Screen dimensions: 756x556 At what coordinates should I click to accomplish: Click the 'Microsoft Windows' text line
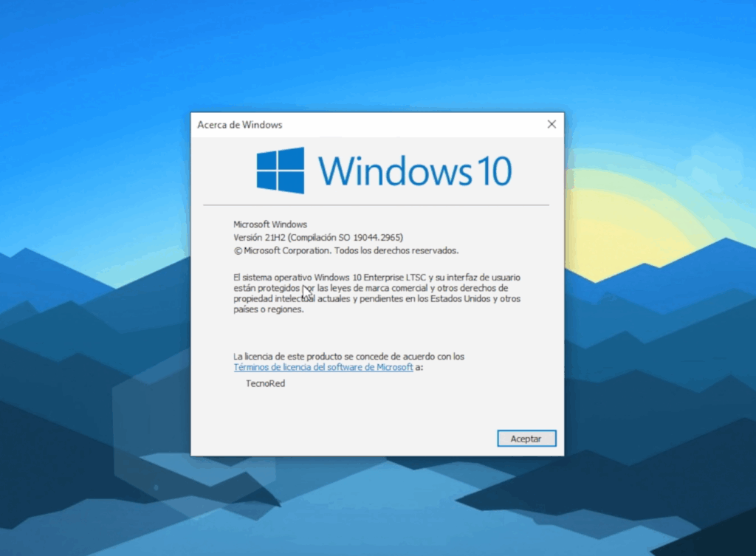[x=270, y=224]
